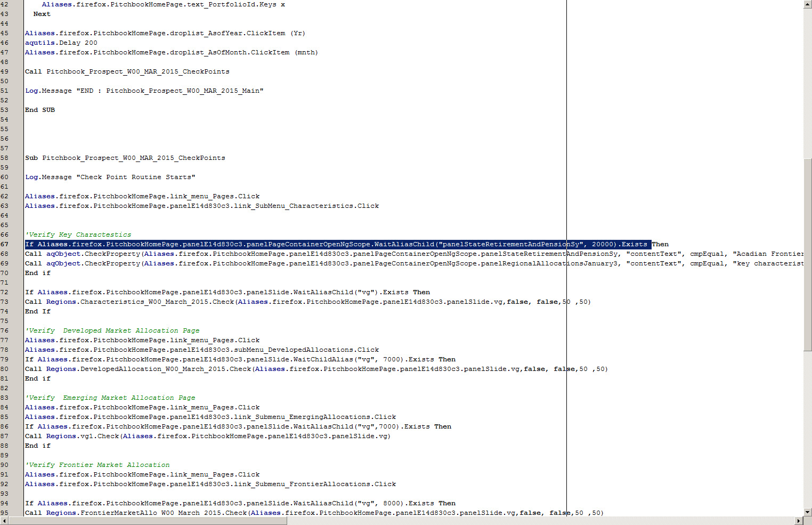Click the horizontal scrollbar left arrow

4,521
